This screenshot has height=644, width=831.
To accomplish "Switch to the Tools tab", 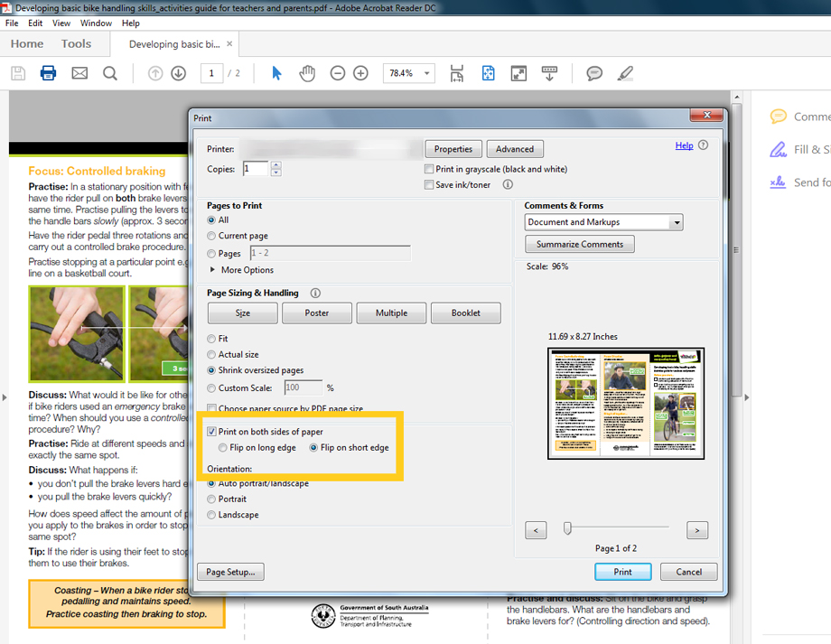I will pos(76,44).
